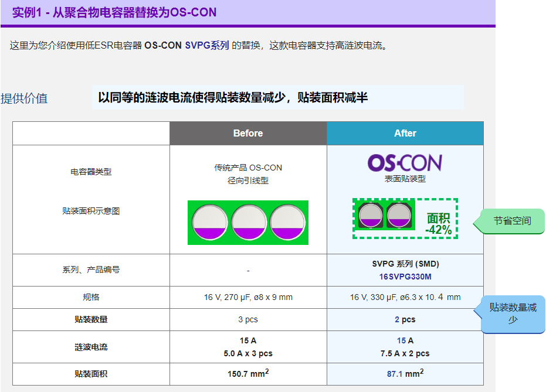Click the 规格 row label
The height and width of the screenshot is (392, 546).
point(91,297)
